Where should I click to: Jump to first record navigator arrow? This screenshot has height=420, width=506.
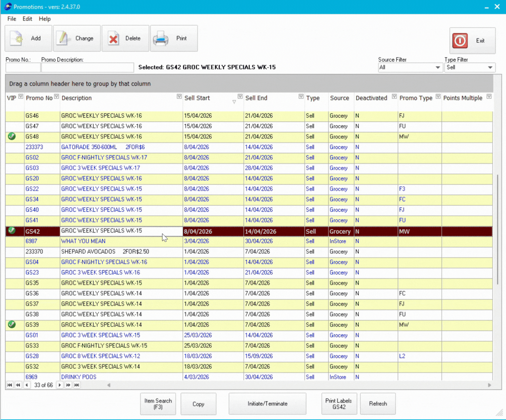(x=10, y=385)
